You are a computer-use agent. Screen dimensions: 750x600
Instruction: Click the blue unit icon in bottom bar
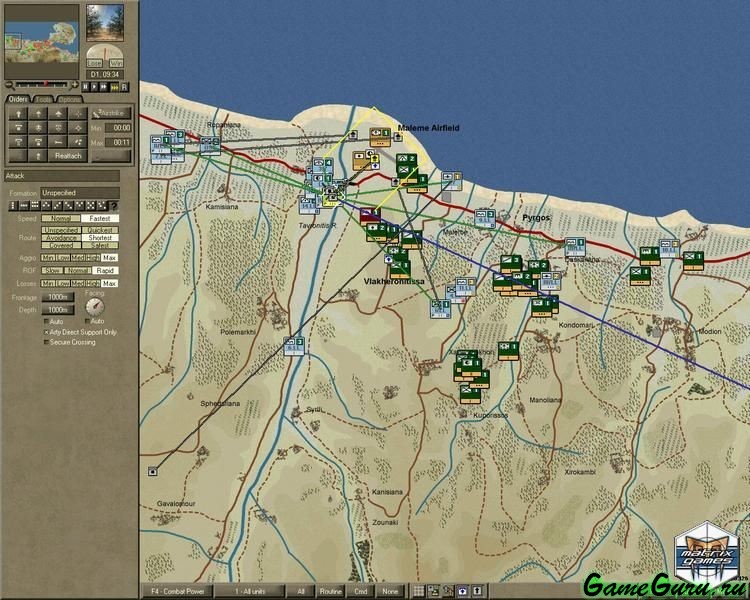point(463,591)
